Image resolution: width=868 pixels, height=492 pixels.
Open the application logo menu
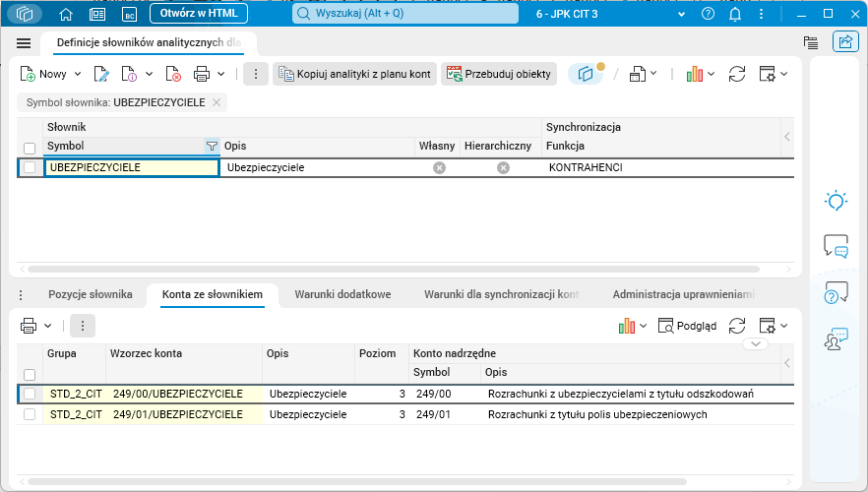click(x=25, y=14)
